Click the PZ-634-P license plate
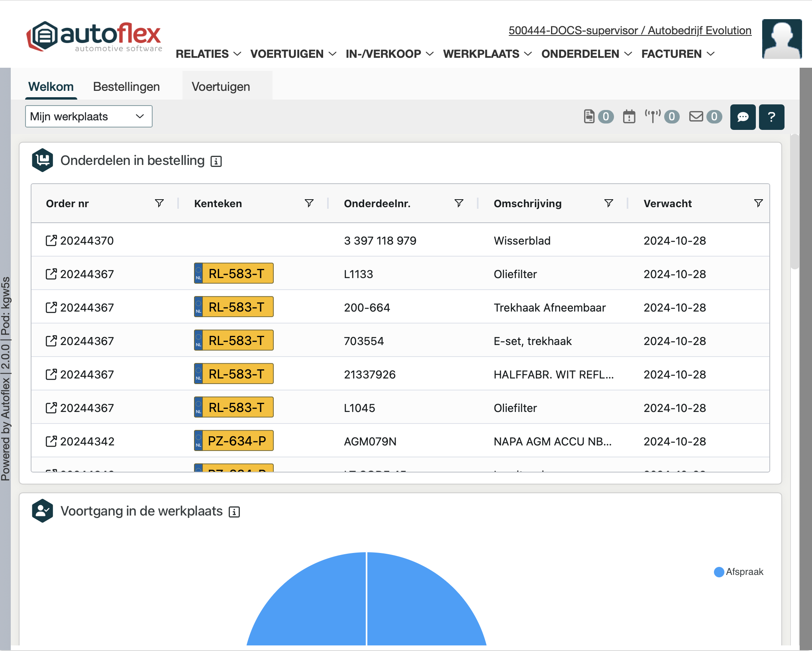Viewport: 812px width, 651px height. click(x=234, y=441)
